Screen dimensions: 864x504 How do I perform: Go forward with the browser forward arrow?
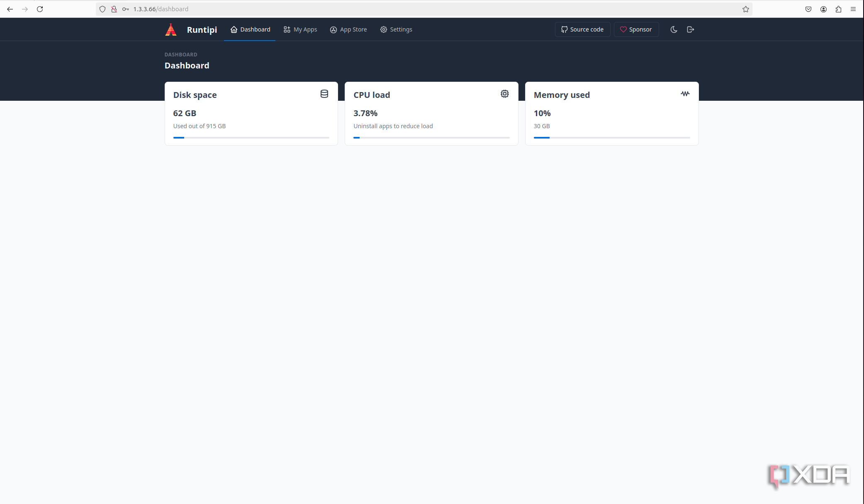(x=25, y=9)
